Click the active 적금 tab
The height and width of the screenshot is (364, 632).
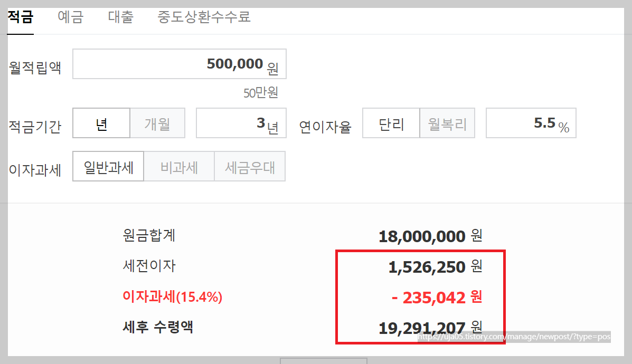tap(20, 16)
